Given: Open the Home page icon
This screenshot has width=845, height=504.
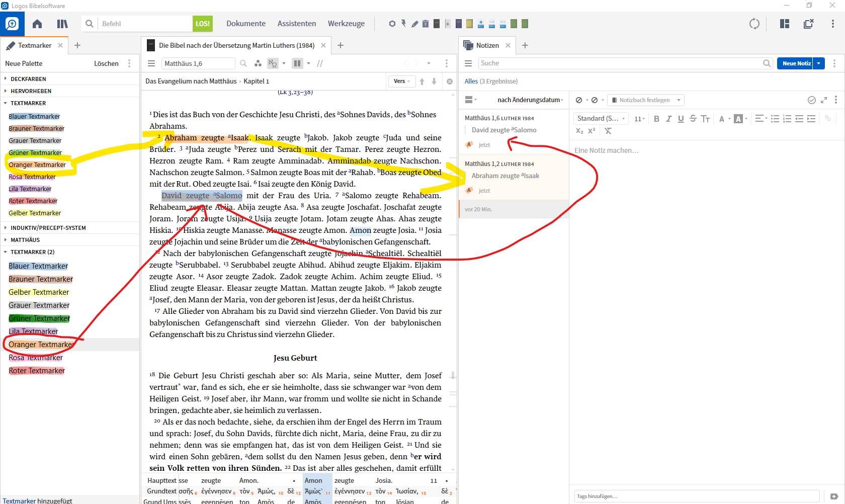Looking at the screenshot, I should (37, 24).
